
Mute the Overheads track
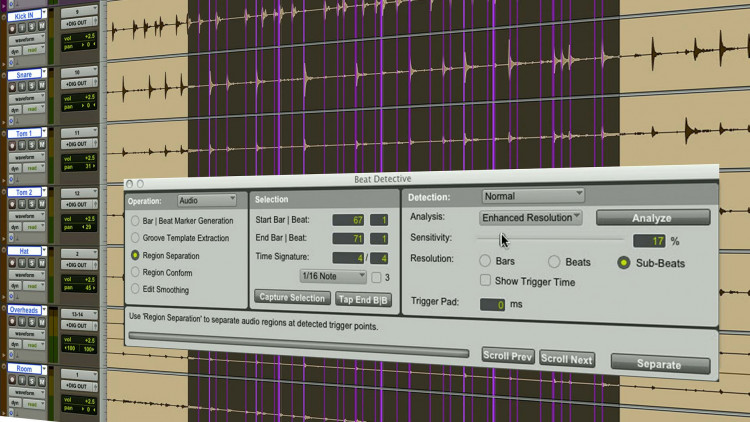(x=42, y=322)
